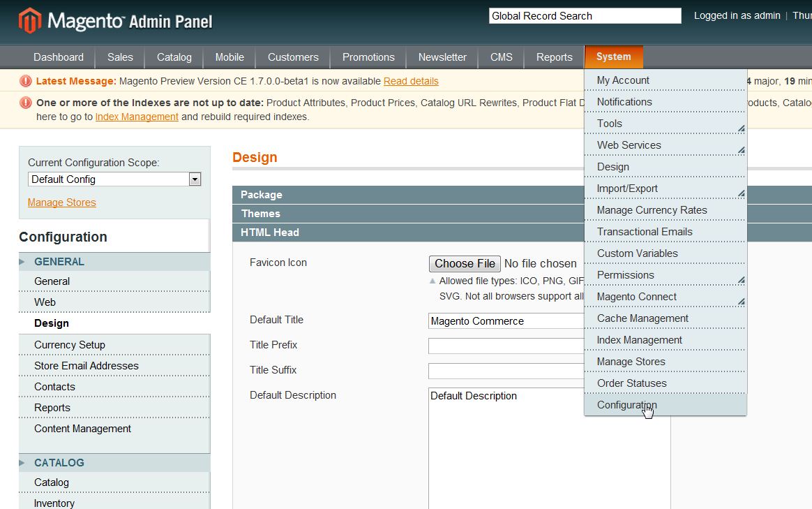812x509 pixels.
Task: Click the Tools submenu arrow icon
Action: click(740, 128)
